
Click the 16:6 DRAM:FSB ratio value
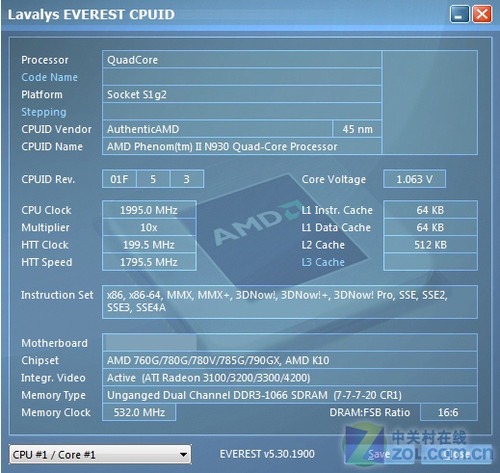pyautogui.click(x=449, y=412)
